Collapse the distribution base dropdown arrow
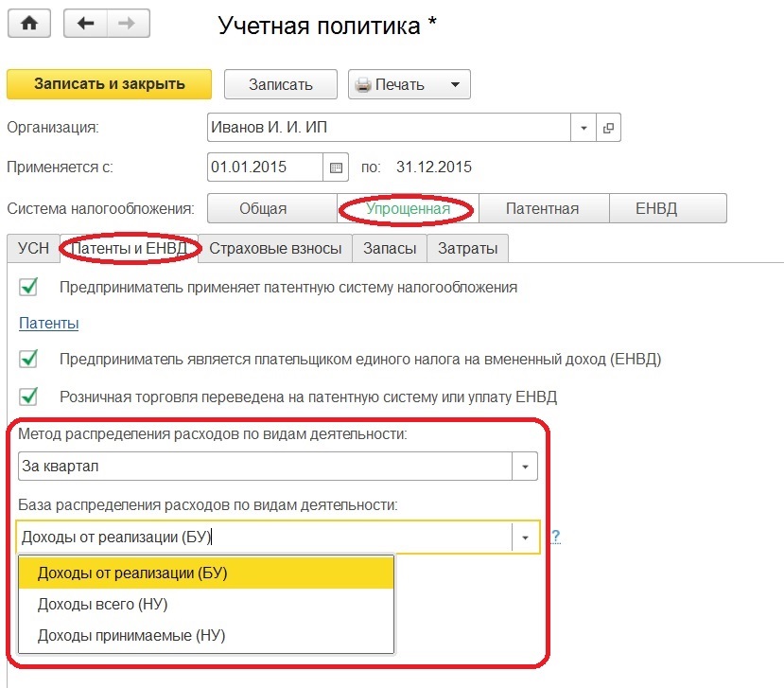The height and width of the screenshot is (688, 784). (525, 538)
